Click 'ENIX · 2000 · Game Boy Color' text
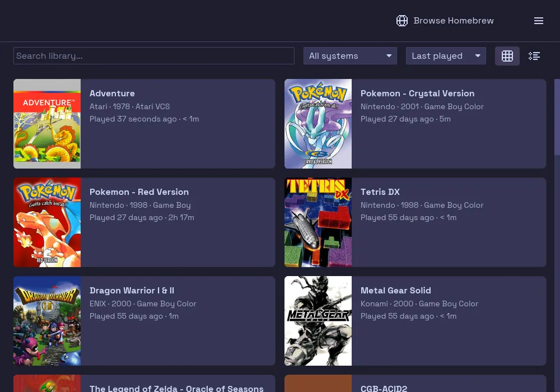Viewport: 560px width, 392px height. pos(143,304)
